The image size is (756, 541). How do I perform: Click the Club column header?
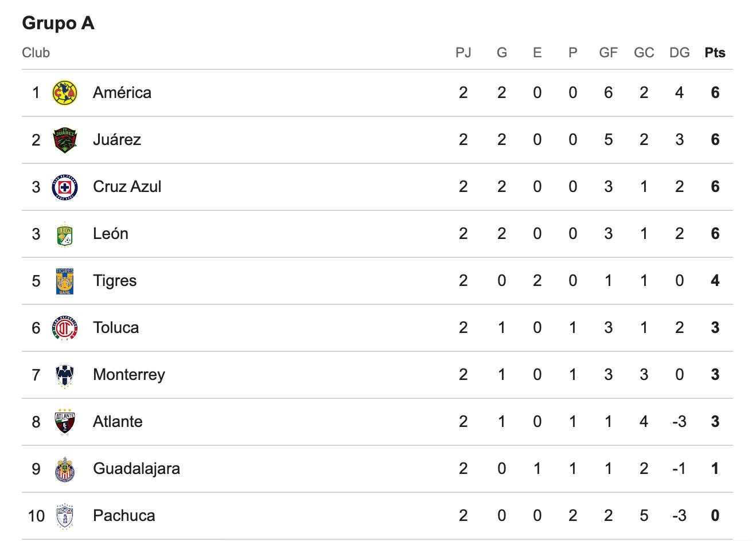(x=36, y=53)
